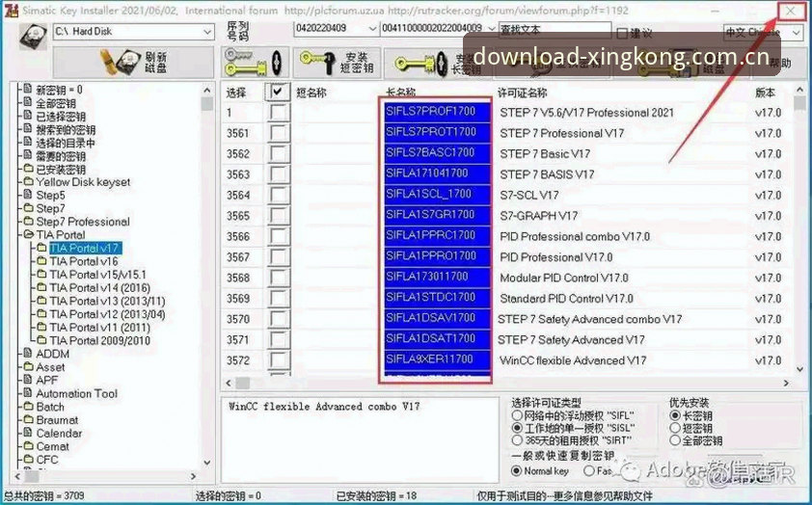Select TIA Portal v13 (2013/11) tree item
The image size is (812, 505).
coord(107,301)
